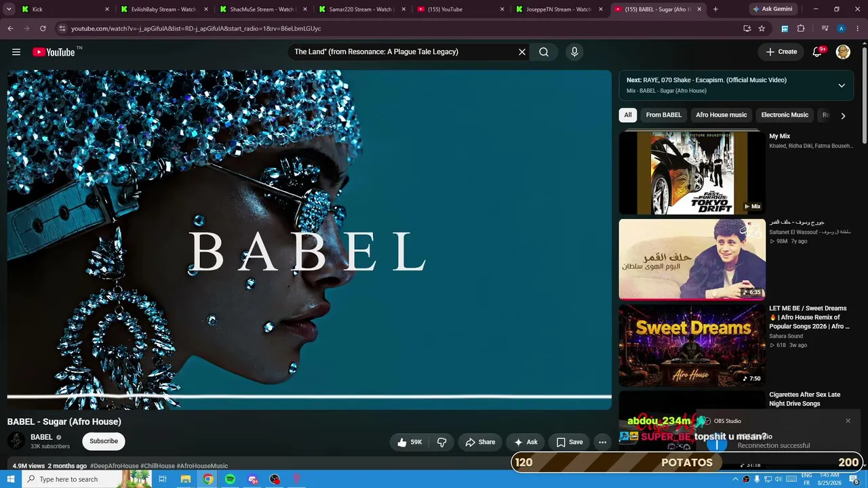This screenshot has width=868, height=488.
Task: Open the LET ME BE / Sweet Dreams title
Action: tap(810, 317)
